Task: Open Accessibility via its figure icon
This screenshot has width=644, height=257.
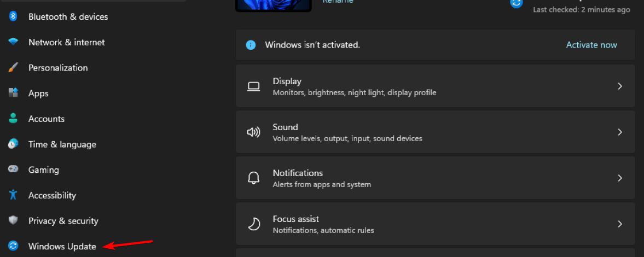Action: coord(14,195)
